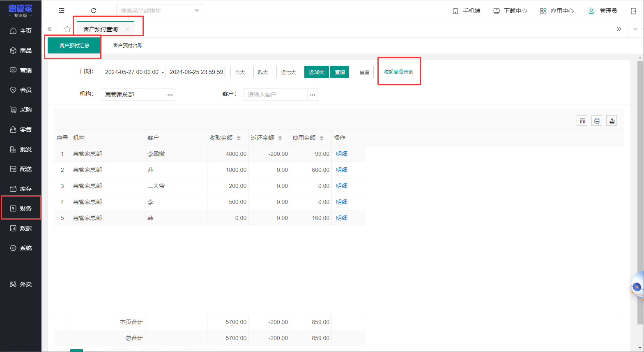
Task: Open the 搜索菜单或模块 search dropdown
Action: click(x=160, y=11)
